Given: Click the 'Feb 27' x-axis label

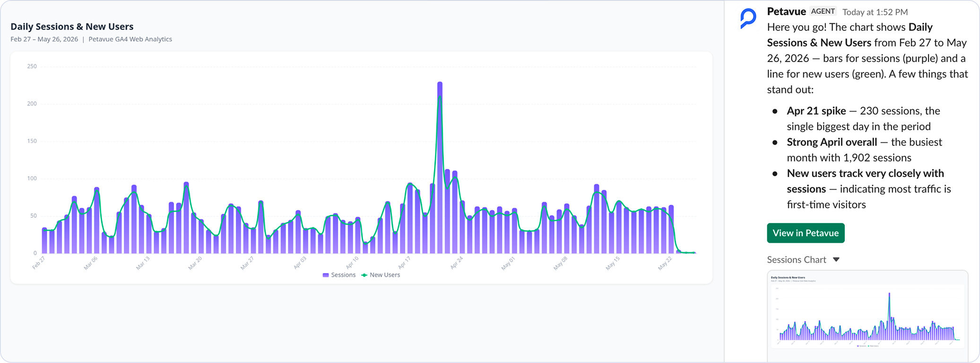Looking at the screenshot, I should [x=38, y=263].
